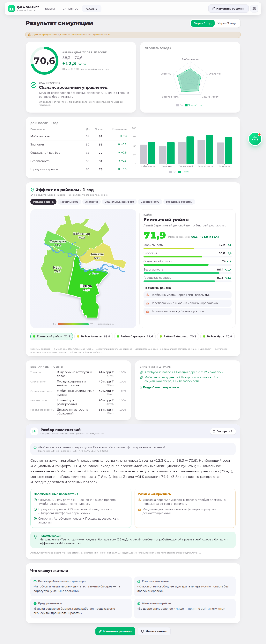Open the Результат nav item
This screenshot has width=266, height=644.
[92, 9]
